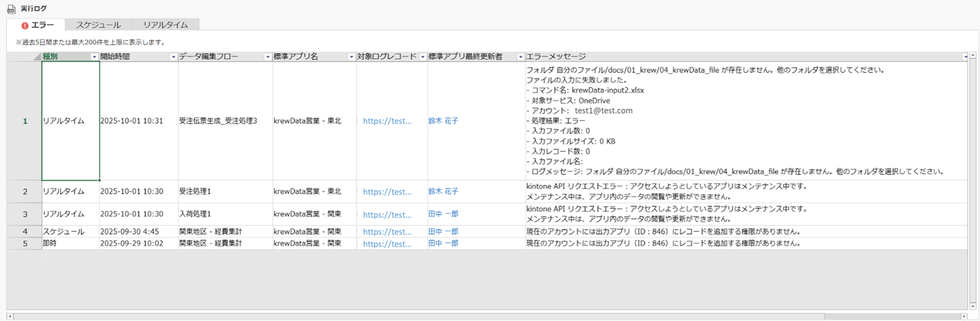Switch to the リアルタイム tab
This screenshot has width=980, height=321.
click(x=165, y=25)
